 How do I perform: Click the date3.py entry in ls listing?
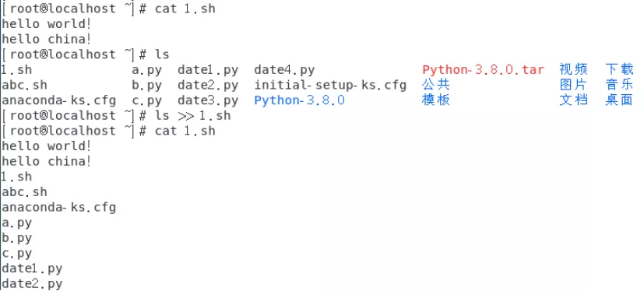[208, 100]
